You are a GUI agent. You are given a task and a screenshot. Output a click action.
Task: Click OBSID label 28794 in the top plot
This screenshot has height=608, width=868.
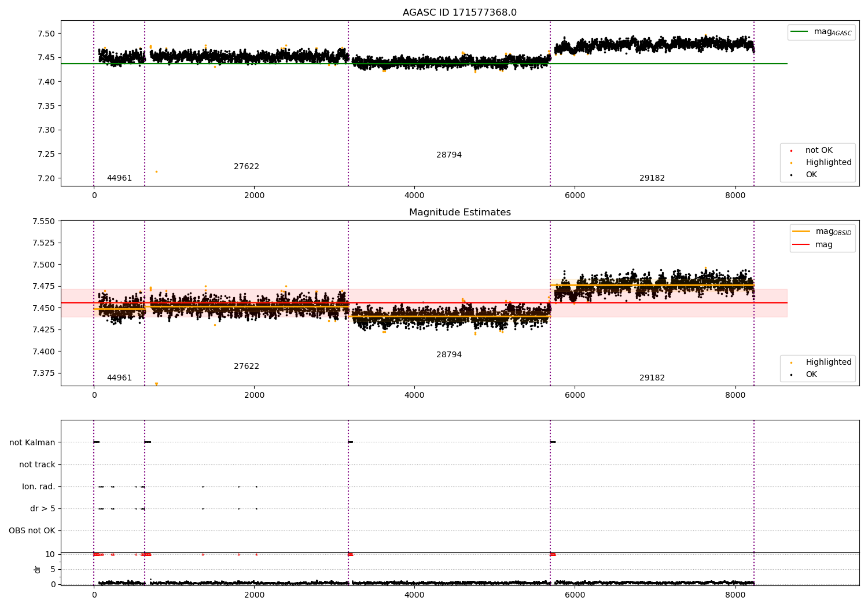click(x=449, y=155)
